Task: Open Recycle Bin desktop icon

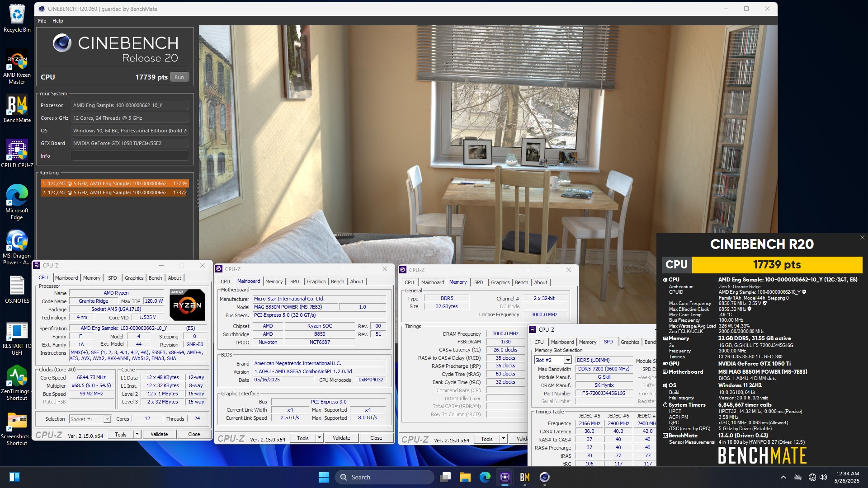Action: [x=17, y=18]
